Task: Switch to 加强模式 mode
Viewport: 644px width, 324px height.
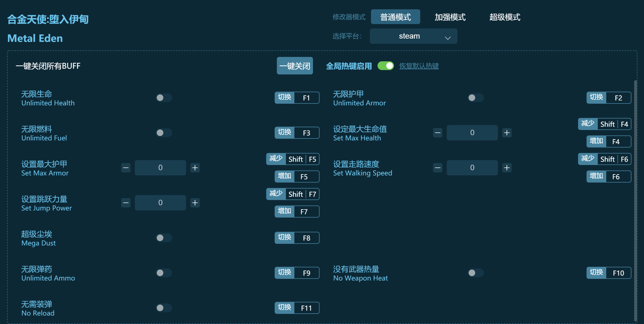Action: click(450, 17)
